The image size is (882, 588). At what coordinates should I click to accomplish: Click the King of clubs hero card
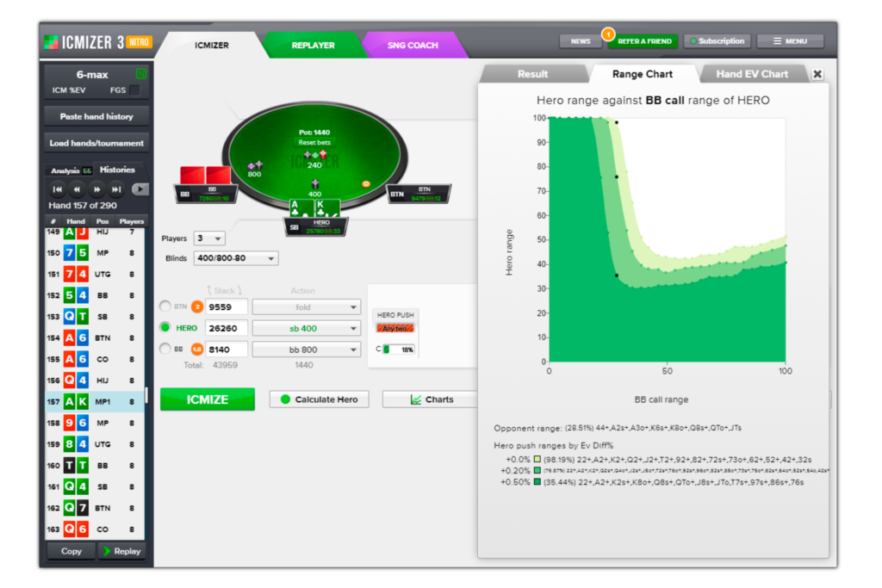326,207
